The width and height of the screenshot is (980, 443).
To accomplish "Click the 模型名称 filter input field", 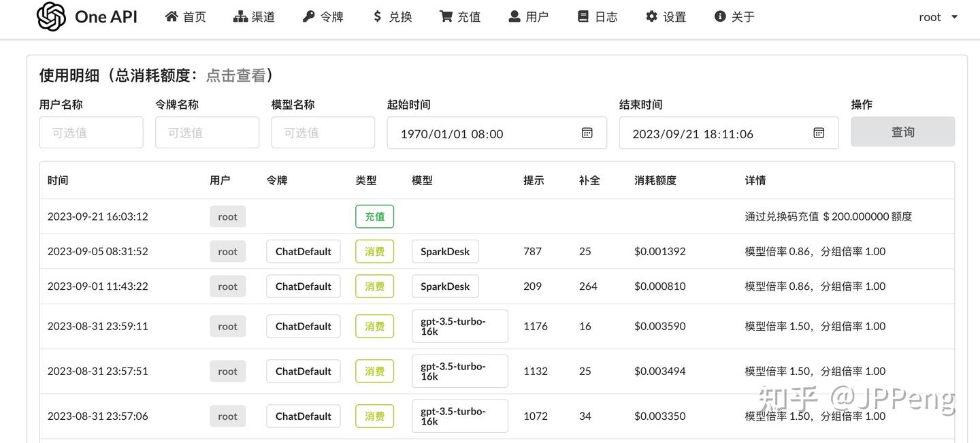I will (323, 132).
